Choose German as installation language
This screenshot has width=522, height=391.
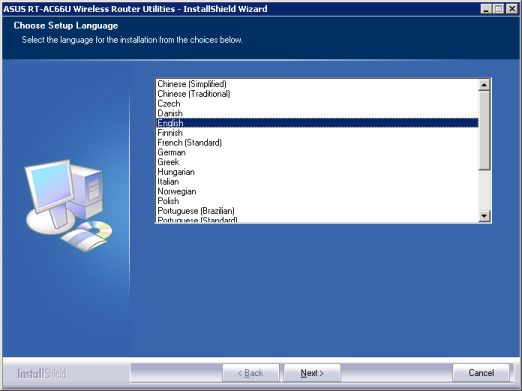(317, 152)
